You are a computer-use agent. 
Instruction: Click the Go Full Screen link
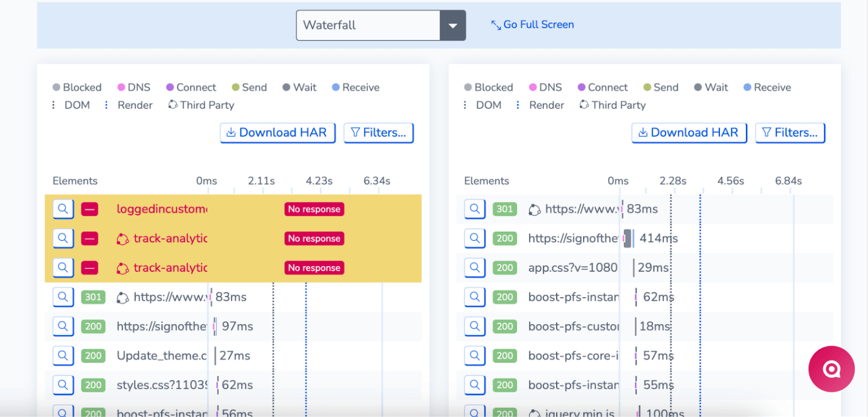(x=532, y=24)
